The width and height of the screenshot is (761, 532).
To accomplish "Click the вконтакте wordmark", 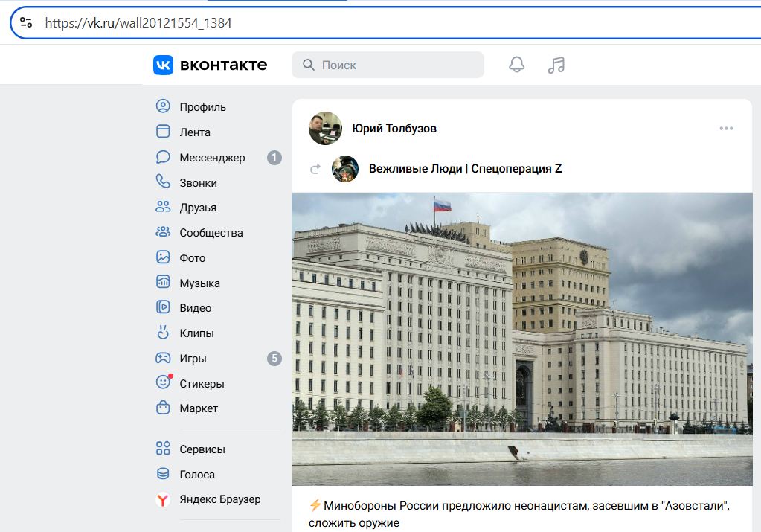I will (x=223, y=65).
